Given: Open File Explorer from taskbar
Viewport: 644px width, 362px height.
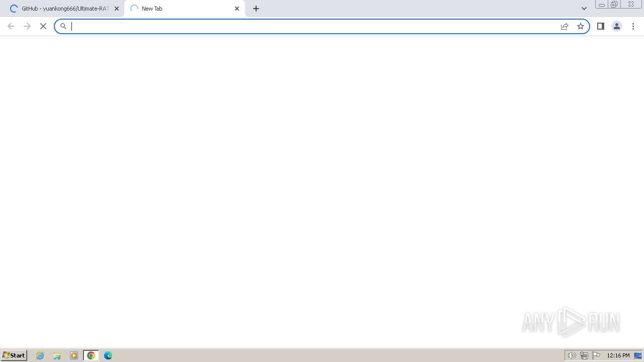Looking at the screenshot, I should pyautogui.click(x=57, y=355).
